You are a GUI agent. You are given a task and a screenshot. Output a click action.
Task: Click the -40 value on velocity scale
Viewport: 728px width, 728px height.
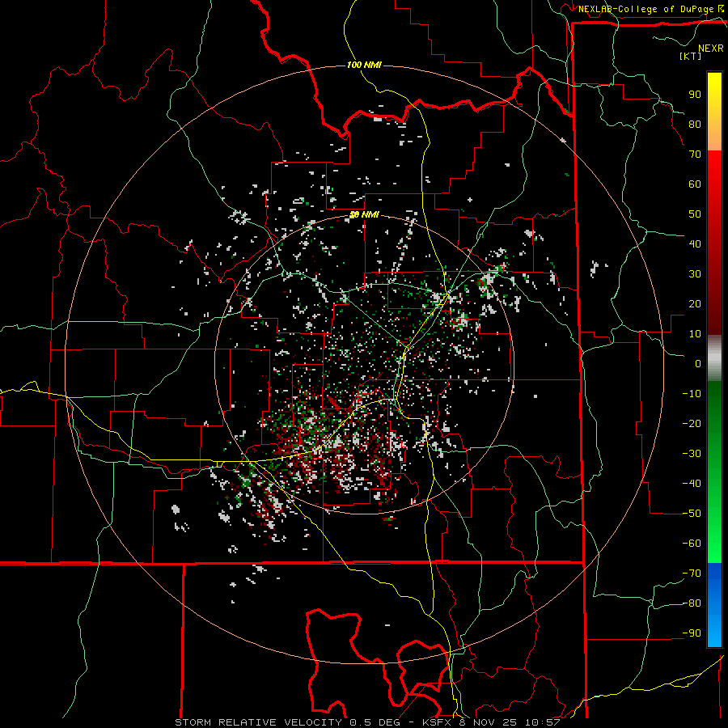click(x=692, y=484)
